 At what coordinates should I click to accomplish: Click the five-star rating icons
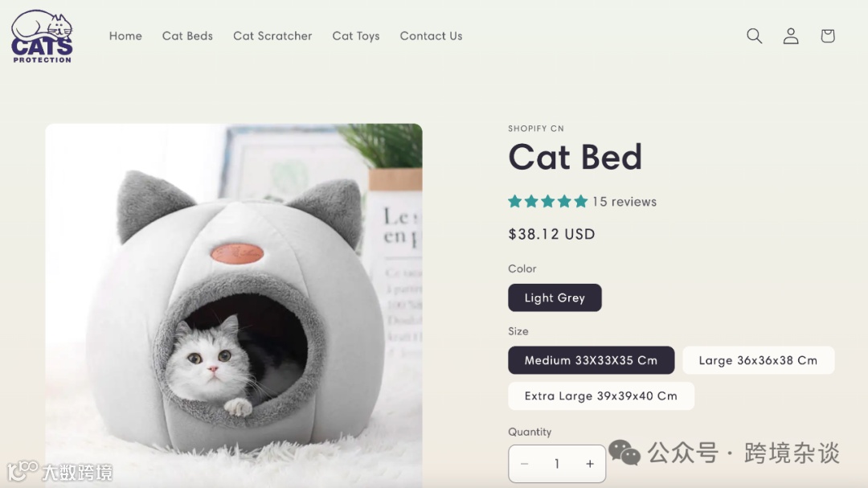tap(547, 202)
